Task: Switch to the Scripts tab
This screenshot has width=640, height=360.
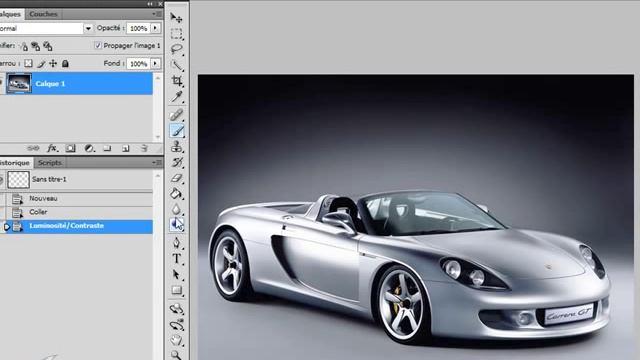Action: (50, 162)
